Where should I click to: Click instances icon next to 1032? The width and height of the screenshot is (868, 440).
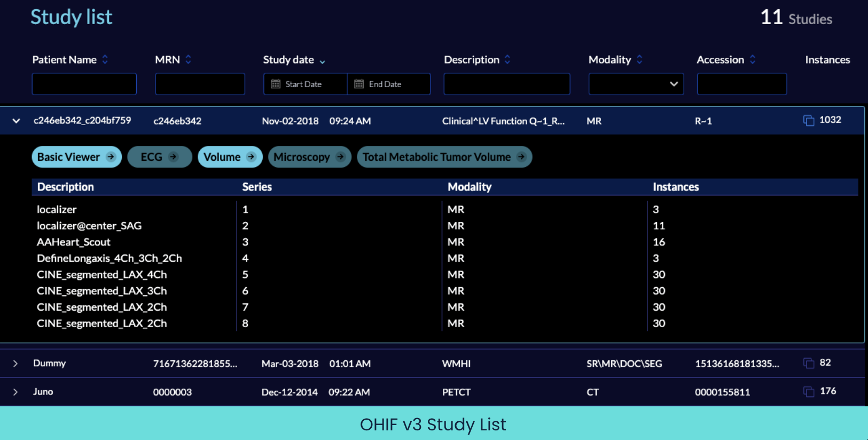click(x=809, y=120)
